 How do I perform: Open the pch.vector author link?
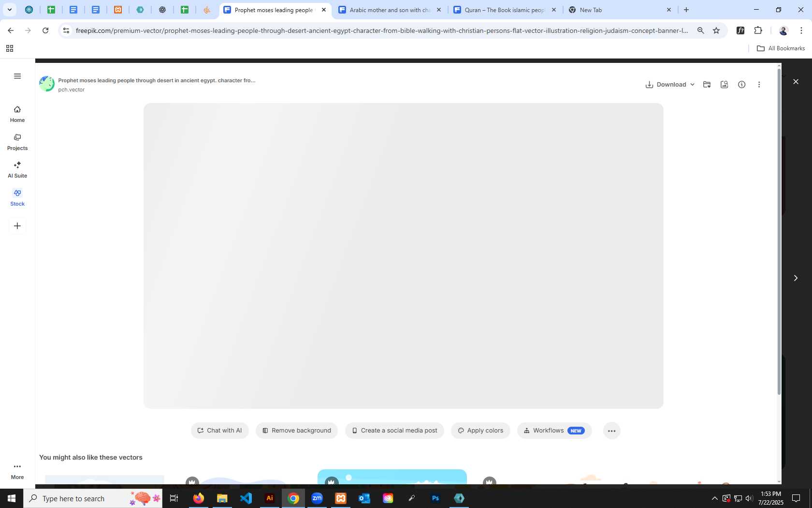tap(72, 90)
